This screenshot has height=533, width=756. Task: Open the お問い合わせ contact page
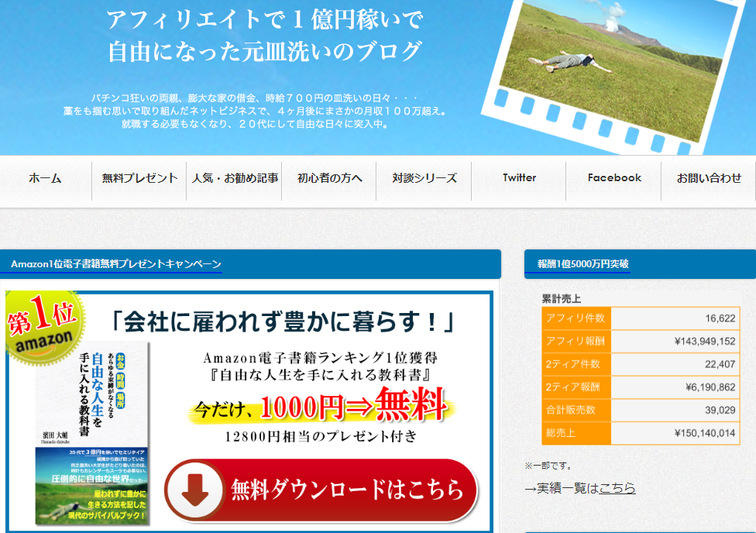coord(709,178)
